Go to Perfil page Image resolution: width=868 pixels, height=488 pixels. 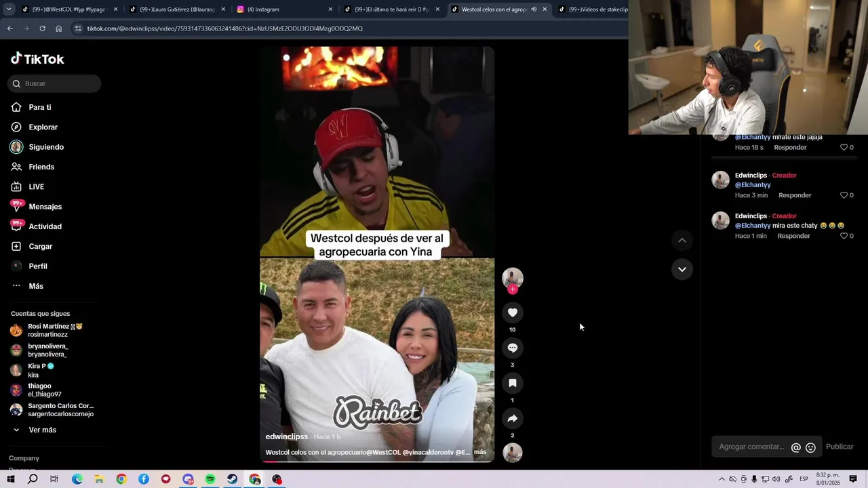tap(37, 266)
